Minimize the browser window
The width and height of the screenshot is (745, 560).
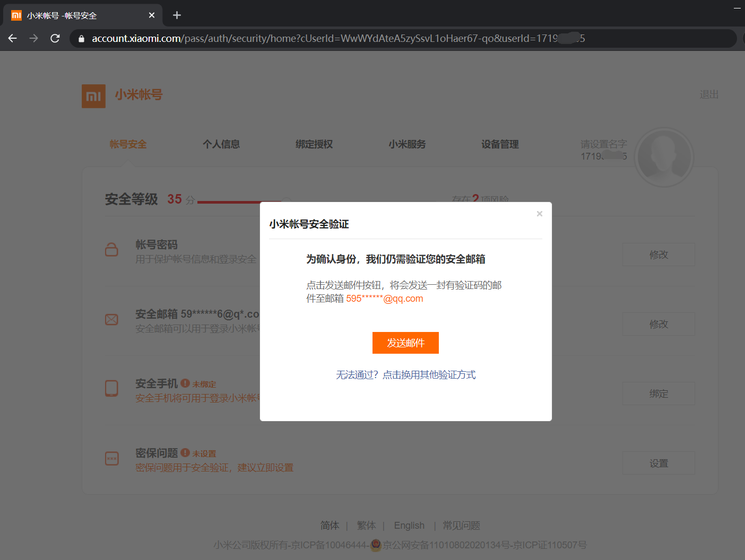click(737, 8)
